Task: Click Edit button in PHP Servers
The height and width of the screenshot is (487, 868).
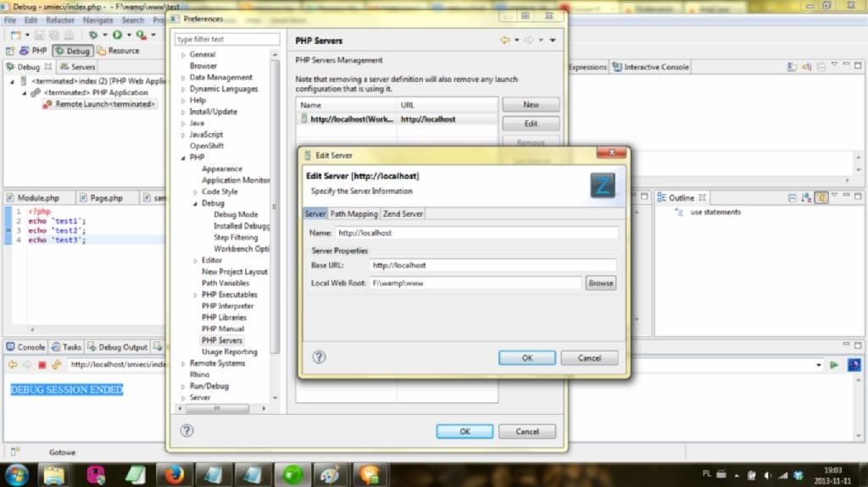Action: pos(531,124)
